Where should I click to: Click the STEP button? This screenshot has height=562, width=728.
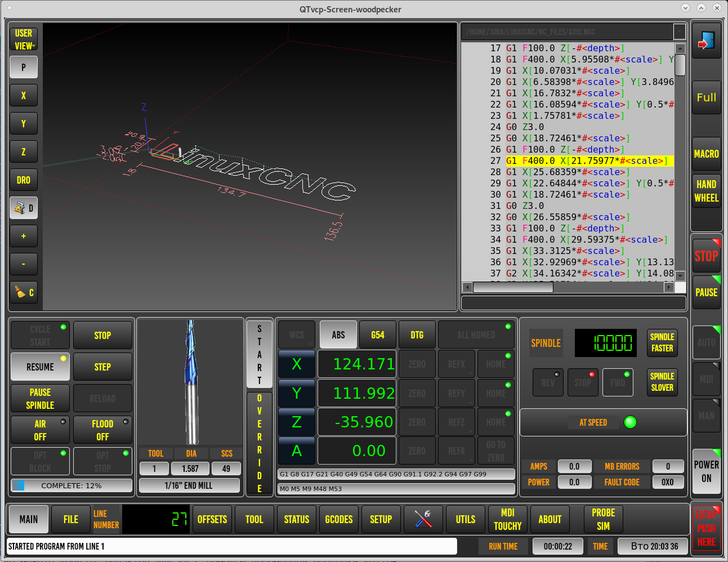tap(102, 367)
